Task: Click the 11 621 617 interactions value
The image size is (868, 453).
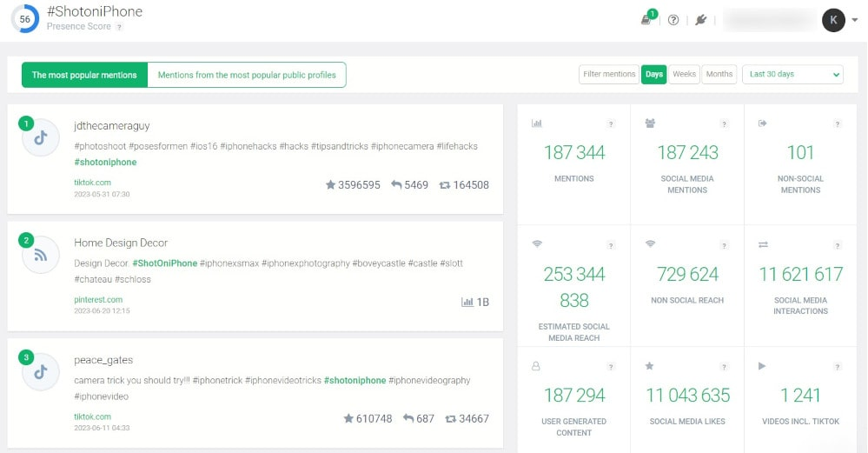Action: coord(800,274)
